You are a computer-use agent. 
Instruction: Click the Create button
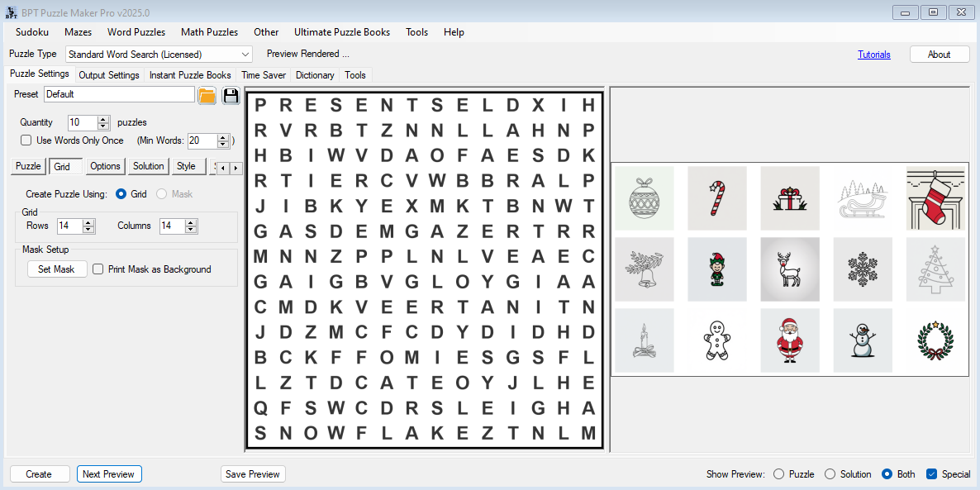click(x=39, y=473)
